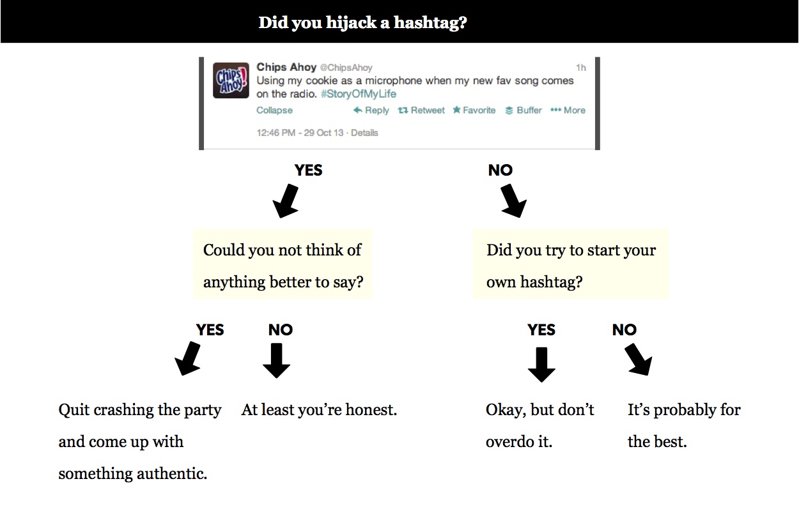Collapse the expanded tweet
The image size is (799, 532).
(x=274, y=110)
